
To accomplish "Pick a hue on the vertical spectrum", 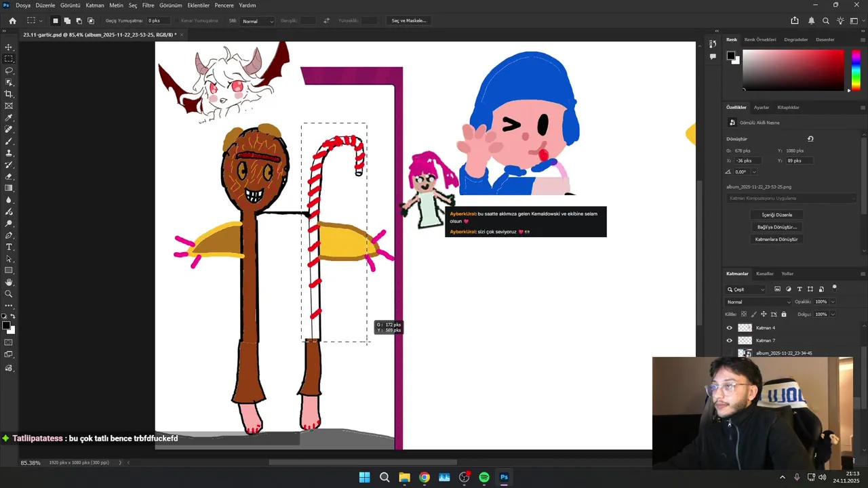I will 856,70.
